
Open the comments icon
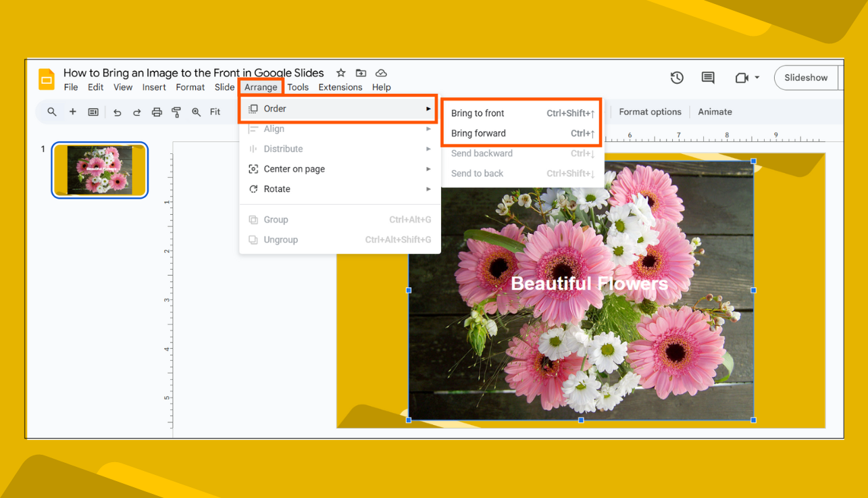707,78
